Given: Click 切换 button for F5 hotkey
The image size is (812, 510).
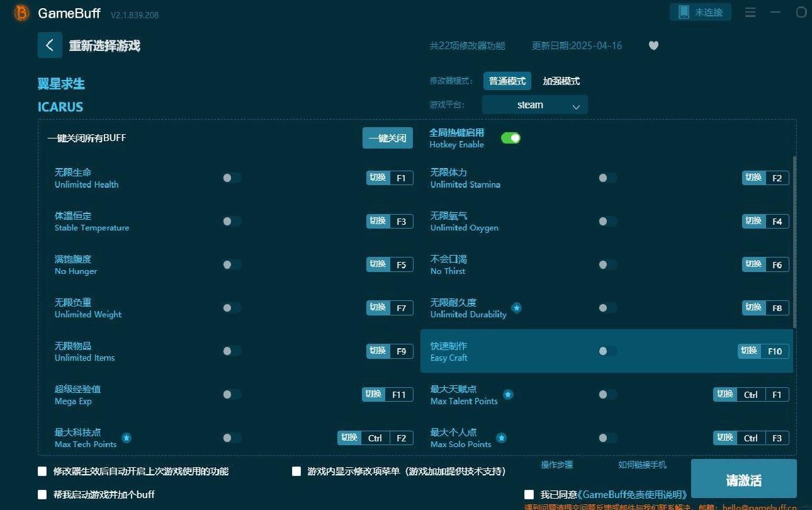Looking at the screenshot, I should point(378,264).
